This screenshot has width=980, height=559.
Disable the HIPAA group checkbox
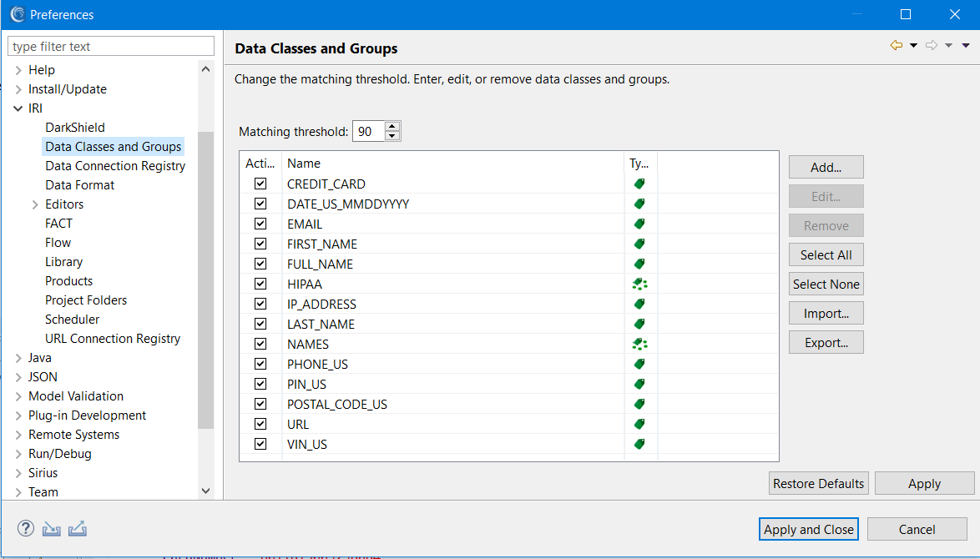[260, 284]
